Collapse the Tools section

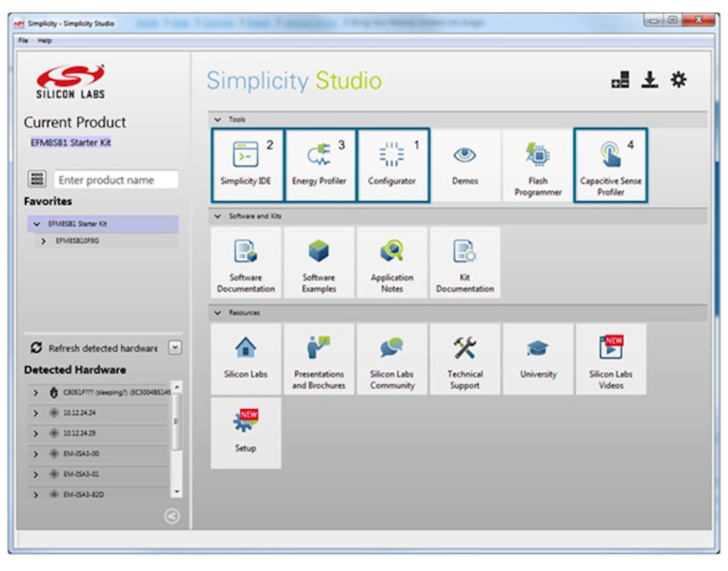218,119
